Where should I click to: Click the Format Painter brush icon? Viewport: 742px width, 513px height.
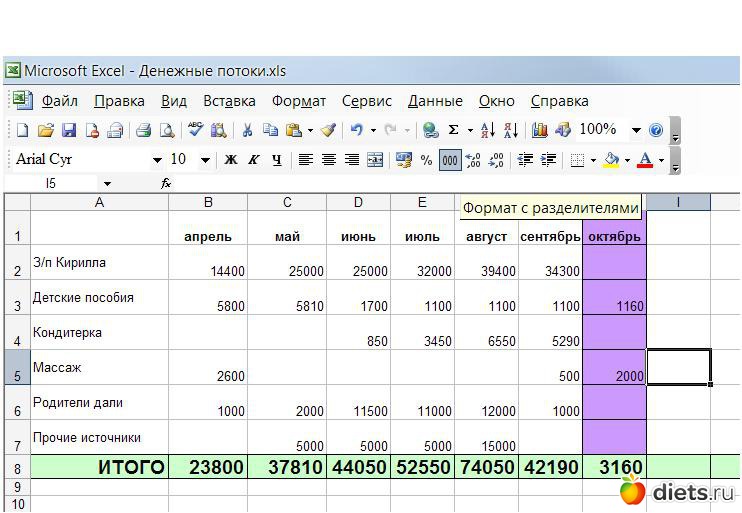(x=328, y=130)
